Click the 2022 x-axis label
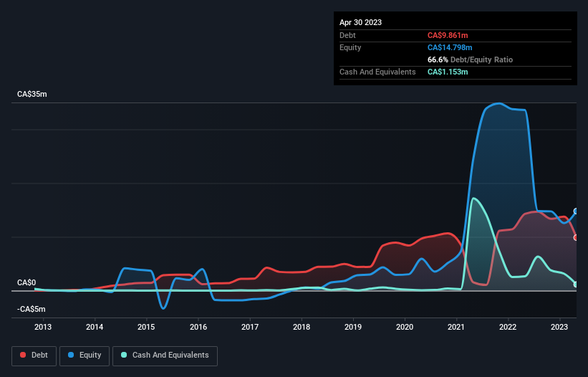588x377 pixels. tap(508, 327)
